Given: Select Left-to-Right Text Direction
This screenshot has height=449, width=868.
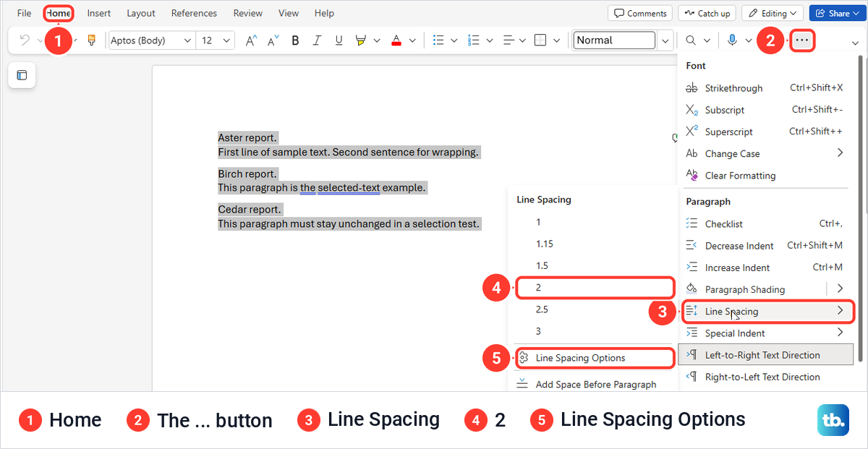Looking at the screenshot, I should 766,355.
